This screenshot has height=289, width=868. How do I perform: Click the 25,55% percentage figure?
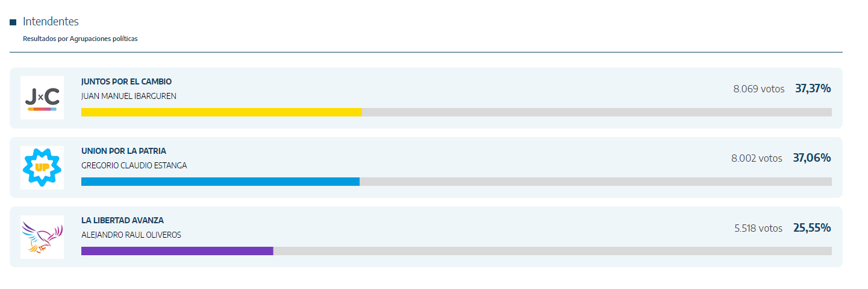[x=812, y=228]
